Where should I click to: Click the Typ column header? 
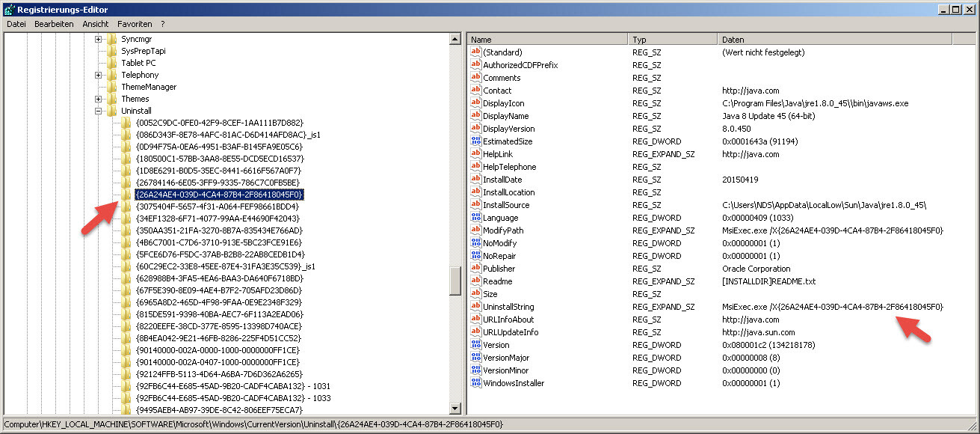point(671,39)
